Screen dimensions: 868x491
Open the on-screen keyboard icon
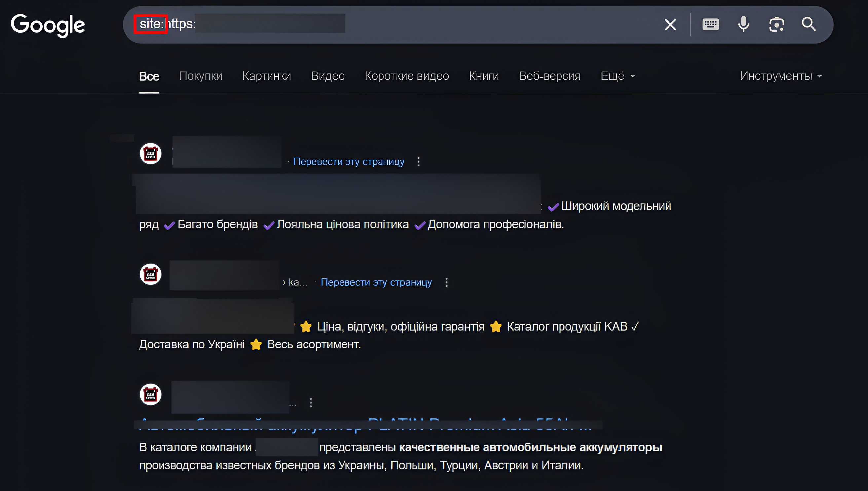710,25
